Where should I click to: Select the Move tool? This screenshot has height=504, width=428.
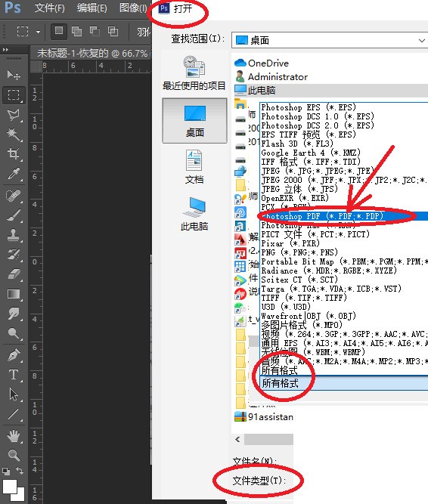(13, 75)
